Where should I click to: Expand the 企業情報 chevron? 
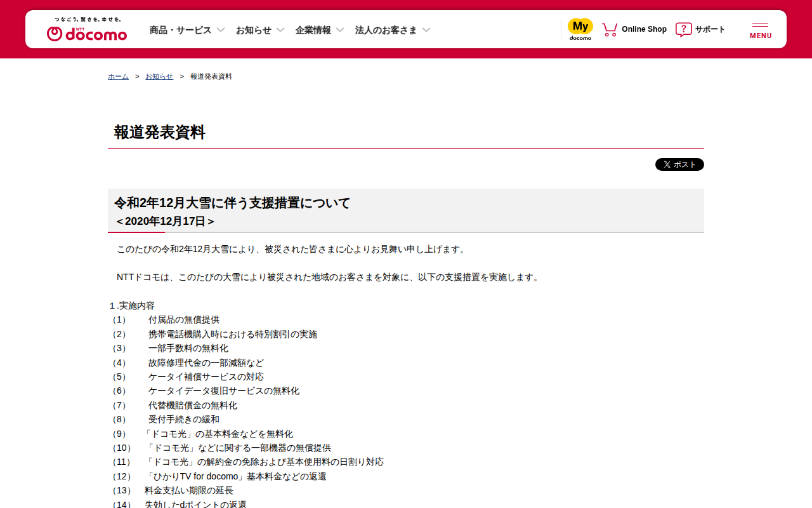[x=340, y=30]
